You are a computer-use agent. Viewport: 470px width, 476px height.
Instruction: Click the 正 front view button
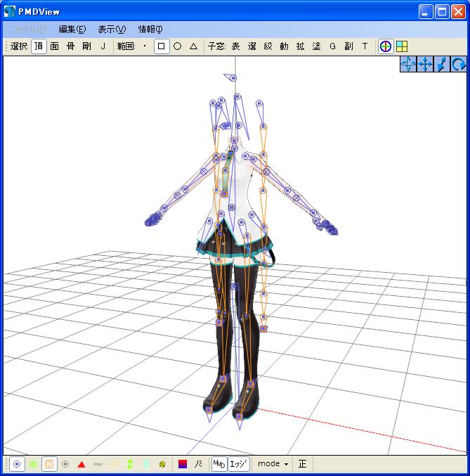click(302, 464)
